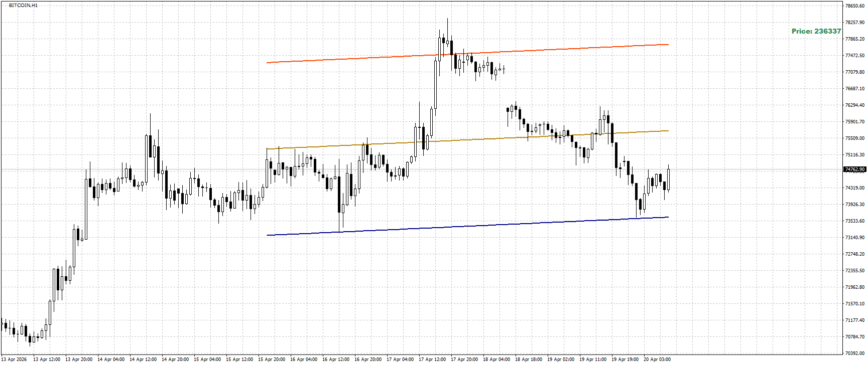Click the 78257.90 price axis label
This screenshot has width=868, height=365.
pos(855,23)
